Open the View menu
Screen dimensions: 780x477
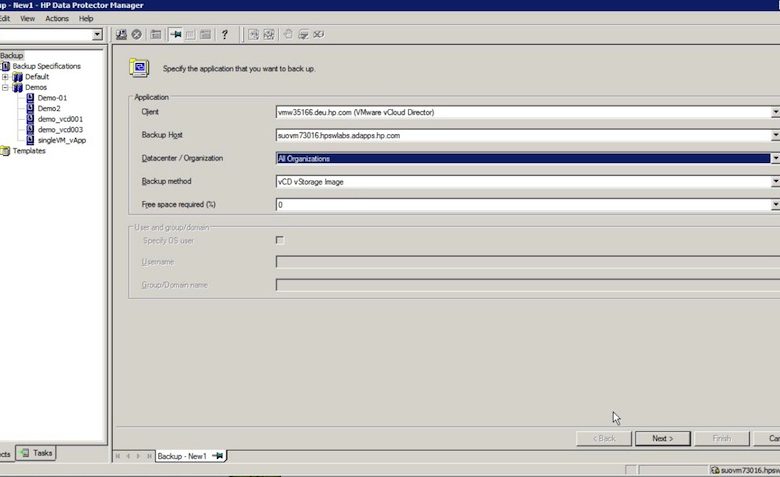tap(27, 18)
